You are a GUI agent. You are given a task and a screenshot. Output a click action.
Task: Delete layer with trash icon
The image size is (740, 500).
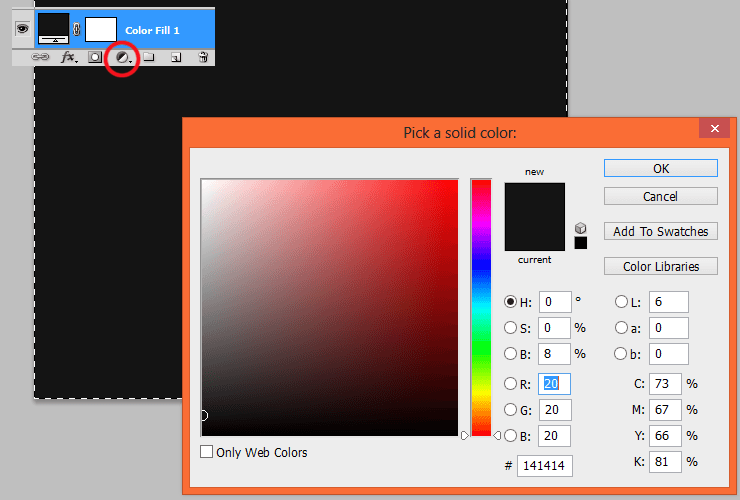click(203, 57)
